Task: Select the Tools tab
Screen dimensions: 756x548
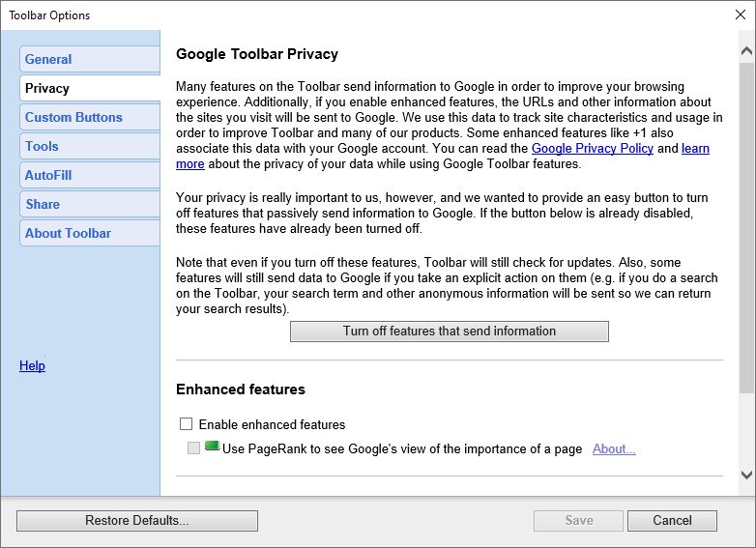Action: [x=90, y=146]
